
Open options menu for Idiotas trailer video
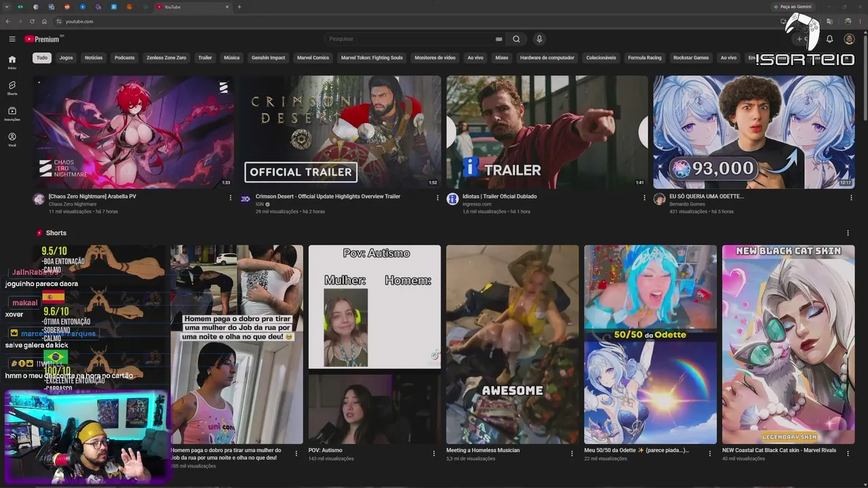644,198
